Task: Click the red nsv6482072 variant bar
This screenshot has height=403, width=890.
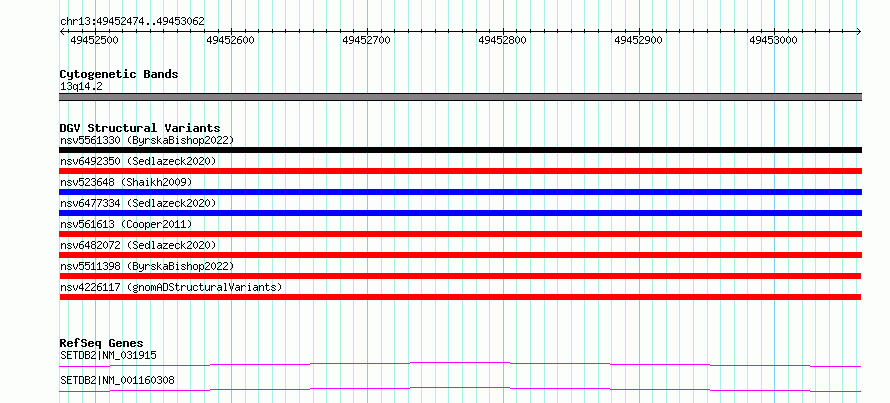Action: tap(460, 255)
